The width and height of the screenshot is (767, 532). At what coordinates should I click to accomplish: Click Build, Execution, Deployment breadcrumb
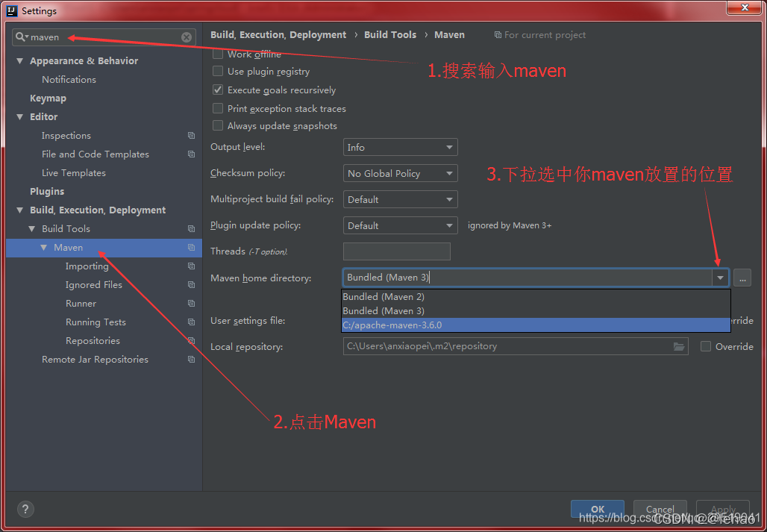coord(278,35)
